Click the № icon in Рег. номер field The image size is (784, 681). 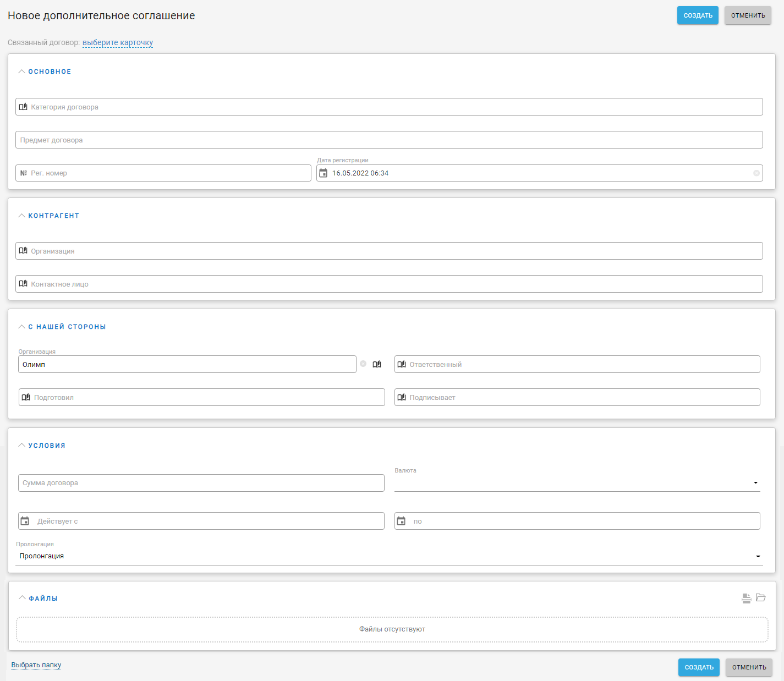[24, 173]
